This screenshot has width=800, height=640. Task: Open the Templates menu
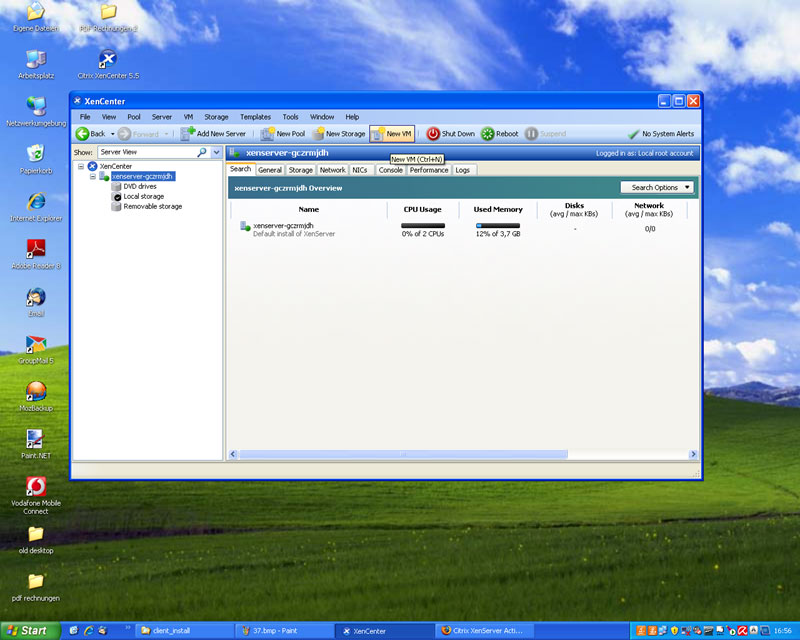point(256,117)
